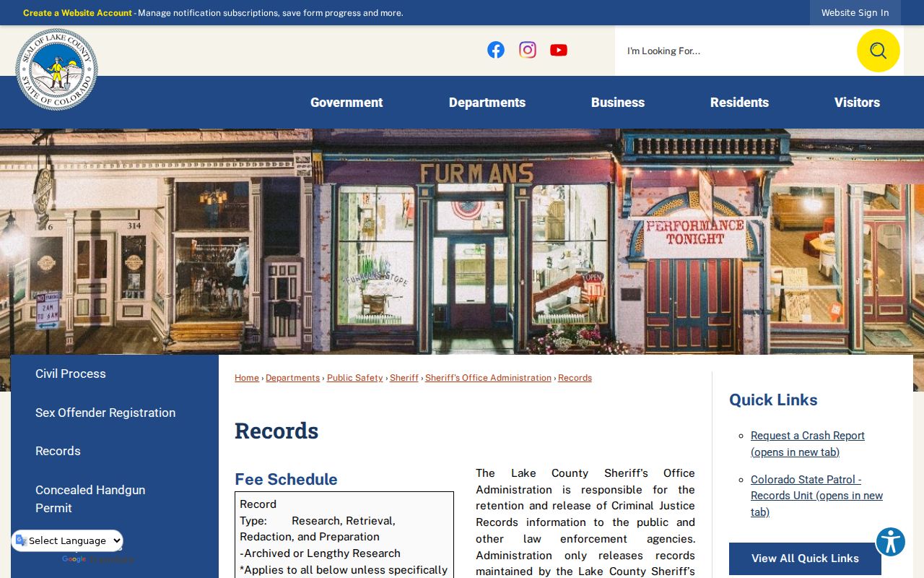Open the Facebook page icon
The width and height of the screenshot is (924, 578).
click(x=496, y=50)
